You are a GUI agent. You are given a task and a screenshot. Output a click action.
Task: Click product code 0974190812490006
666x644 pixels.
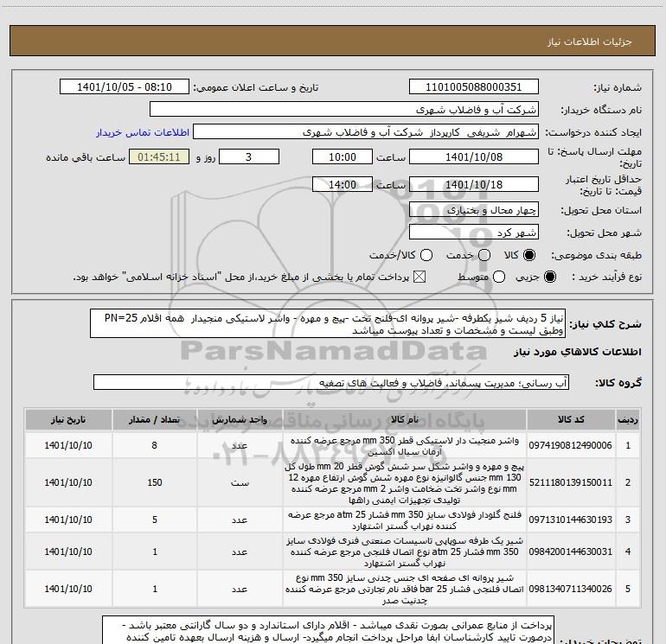coord(571,445)
